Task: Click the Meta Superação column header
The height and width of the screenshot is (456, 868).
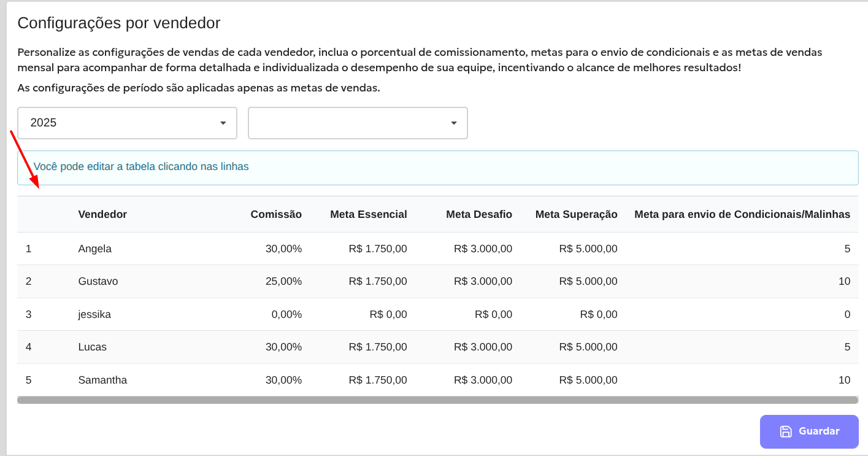Action: click(x=576, y=214)
